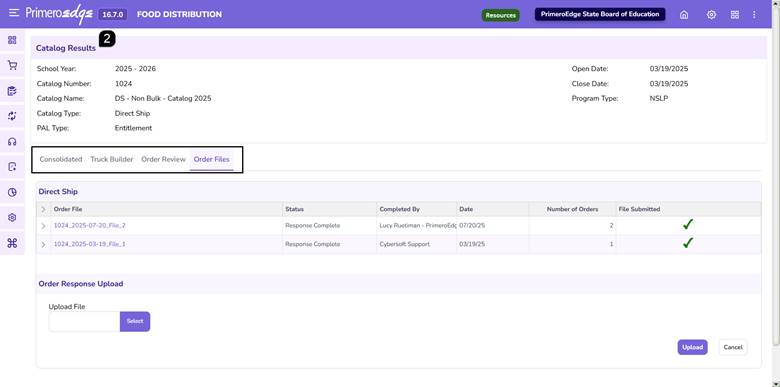Select the Order Files tab
Viewport: 780px width, 387px height.
tap(211, 159)
